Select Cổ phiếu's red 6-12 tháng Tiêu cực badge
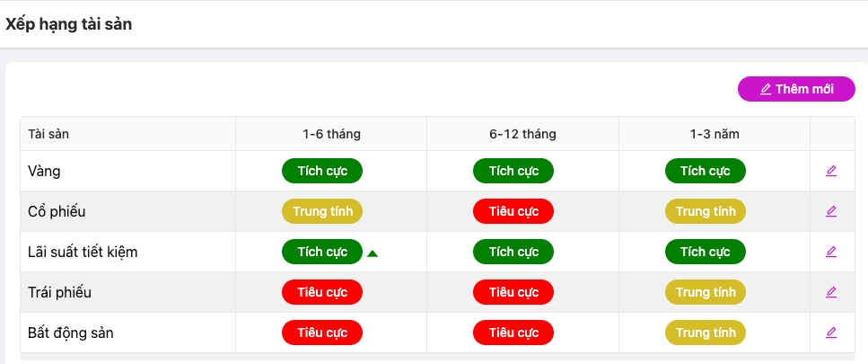This screenshot has width=868, height=364. (x=513, y=211)
